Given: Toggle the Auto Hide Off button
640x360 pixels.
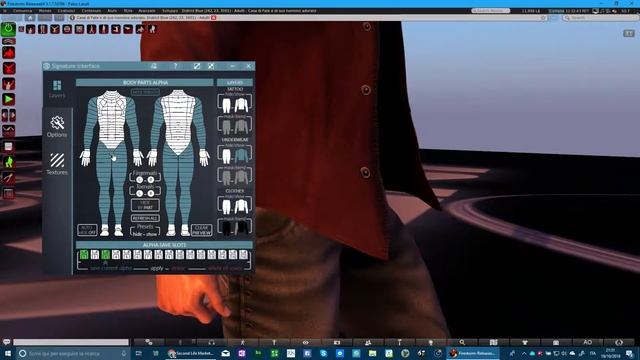Looking at the screenshot, I should click(x=87, y=230).
